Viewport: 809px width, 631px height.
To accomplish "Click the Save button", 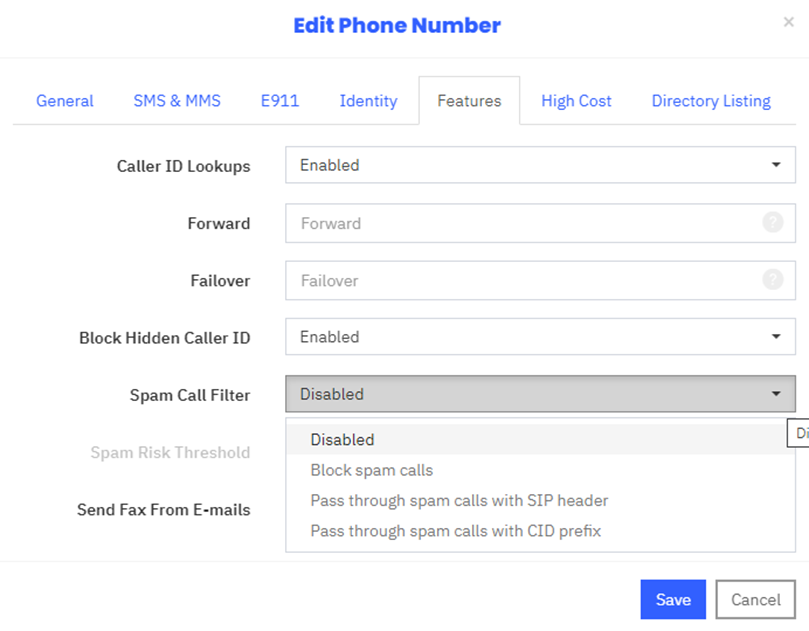I will click(x=673, y=600).
